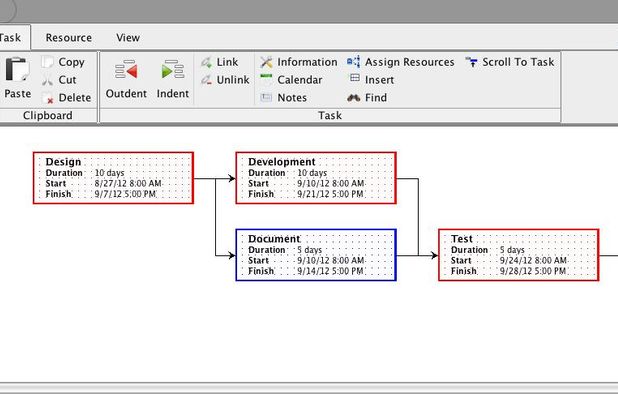
Task: Click Development finish 9/21/12 5:00 PM
Action: tap(330, 194)
